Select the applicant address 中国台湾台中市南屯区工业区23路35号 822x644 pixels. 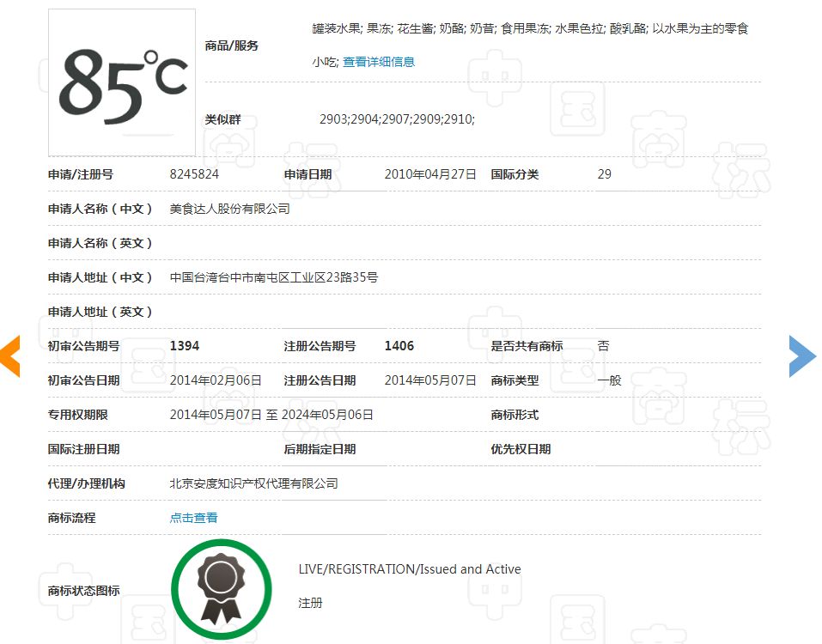pyautogui.click(x=274, y=277)
